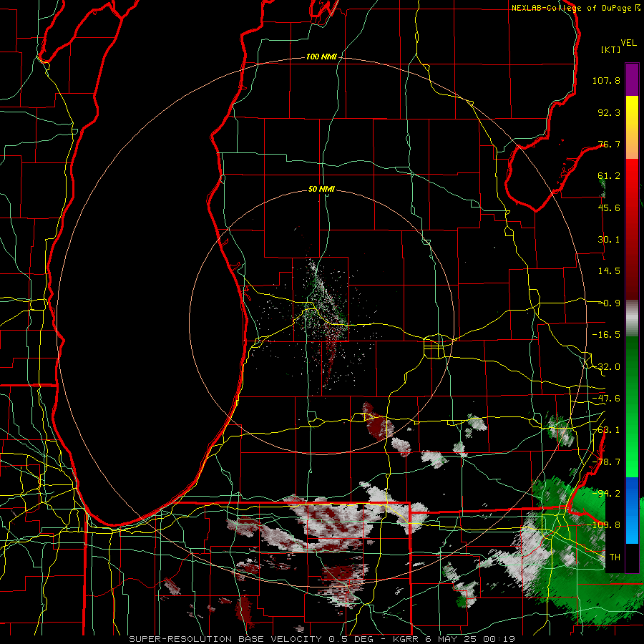Click the [KT] units label
The height and width of the screenshot is (644, 644).
(610, 49)
